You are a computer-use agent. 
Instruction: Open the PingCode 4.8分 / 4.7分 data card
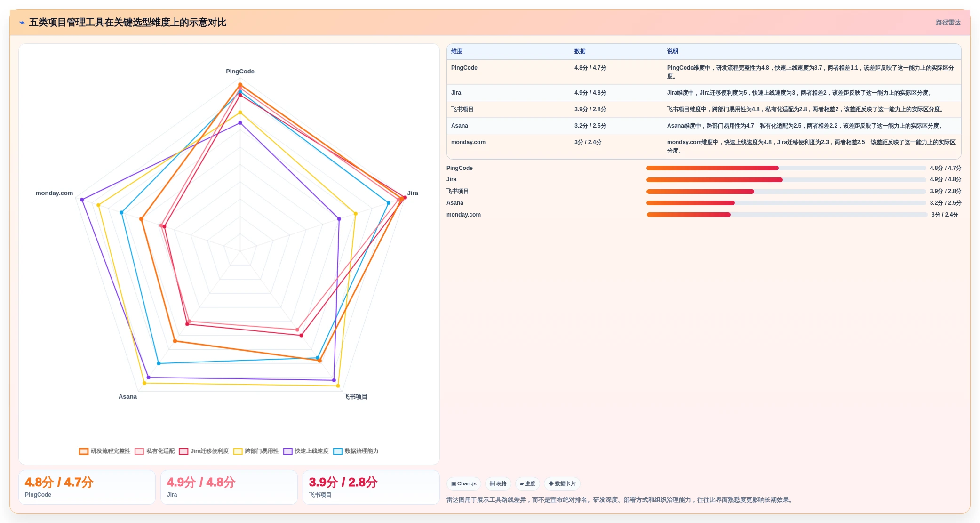pyautogui.click(x=87, y=487)
